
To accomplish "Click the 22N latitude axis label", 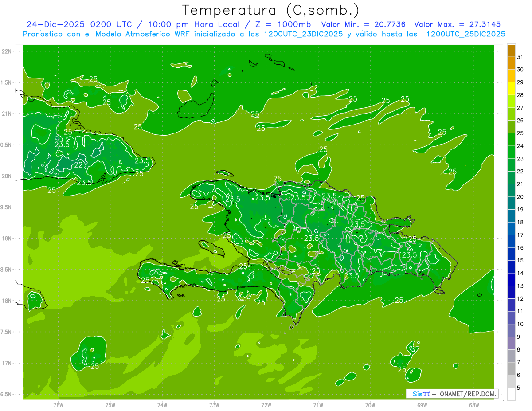I will 7,51.
